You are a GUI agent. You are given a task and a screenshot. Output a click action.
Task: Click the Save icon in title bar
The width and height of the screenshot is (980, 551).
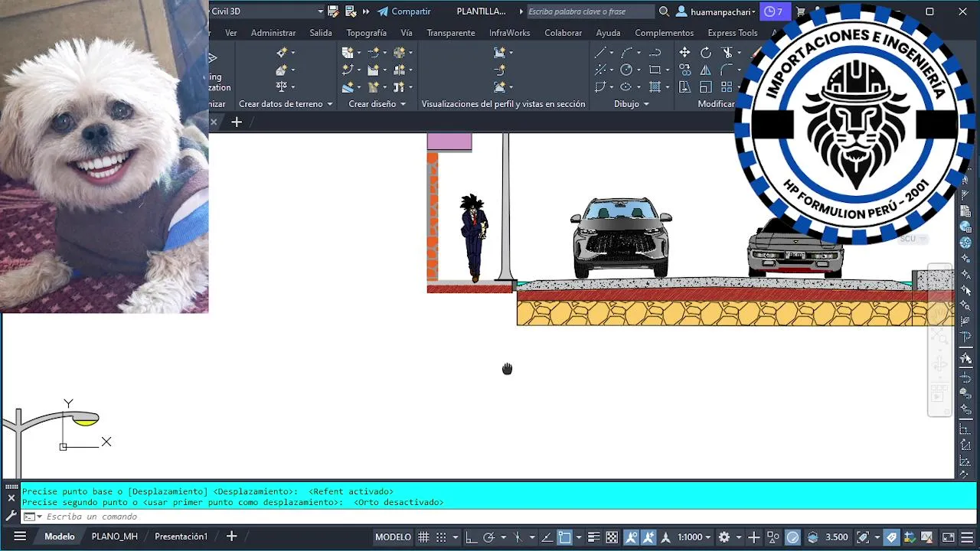click(332, 11)
